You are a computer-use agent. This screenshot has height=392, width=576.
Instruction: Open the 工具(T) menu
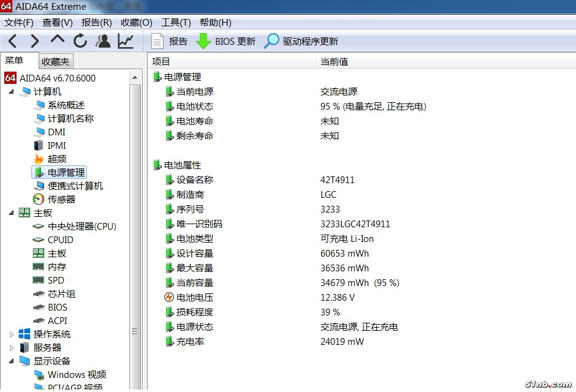(x=176, y=23)
